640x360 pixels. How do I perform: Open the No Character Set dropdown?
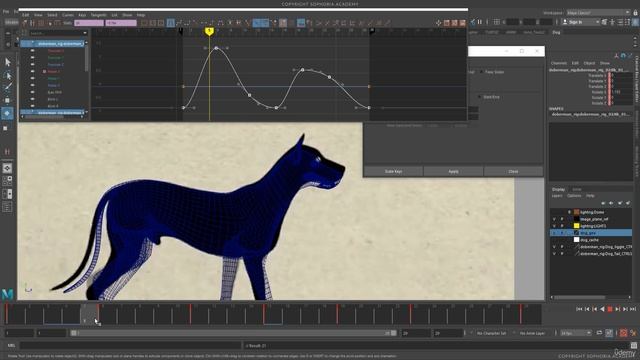click(492, 333)
